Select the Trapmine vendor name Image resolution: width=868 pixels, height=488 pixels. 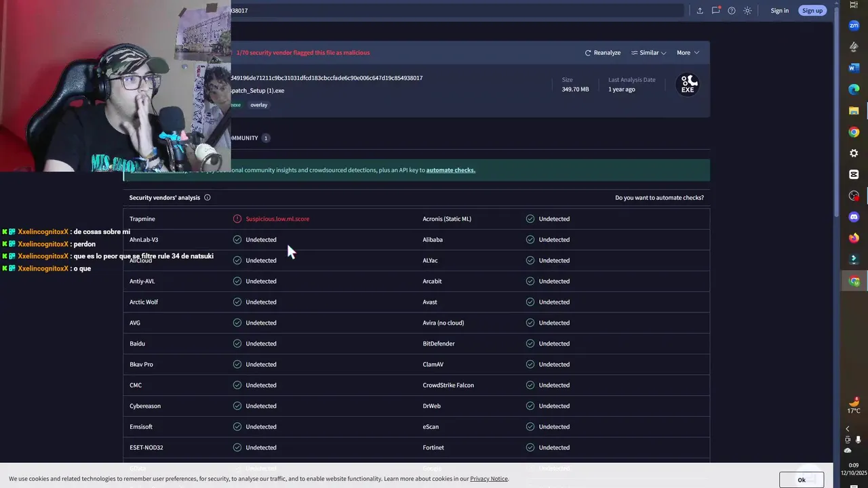[142, 219]
